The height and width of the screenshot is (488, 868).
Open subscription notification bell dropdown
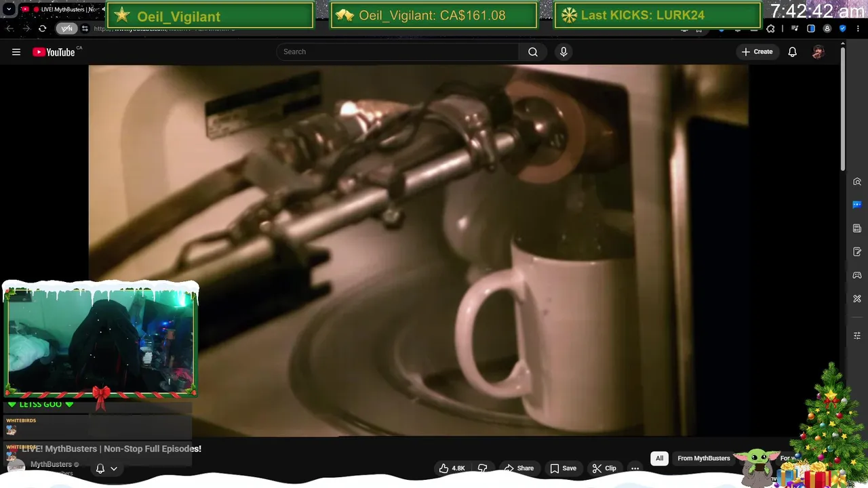tap(106, 468)
